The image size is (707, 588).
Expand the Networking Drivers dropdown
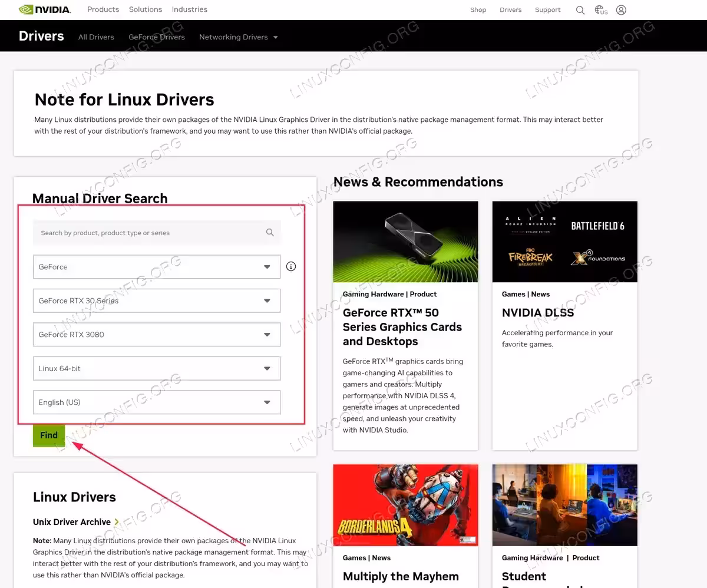(x=239, y=37)
